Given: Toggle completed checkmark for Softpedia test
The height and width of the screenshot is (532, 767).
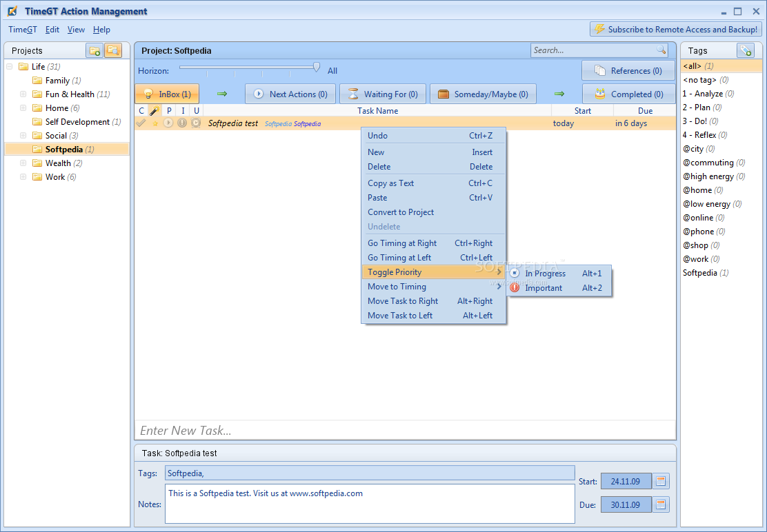Looking at the screenshot, I should click(141, 123).
